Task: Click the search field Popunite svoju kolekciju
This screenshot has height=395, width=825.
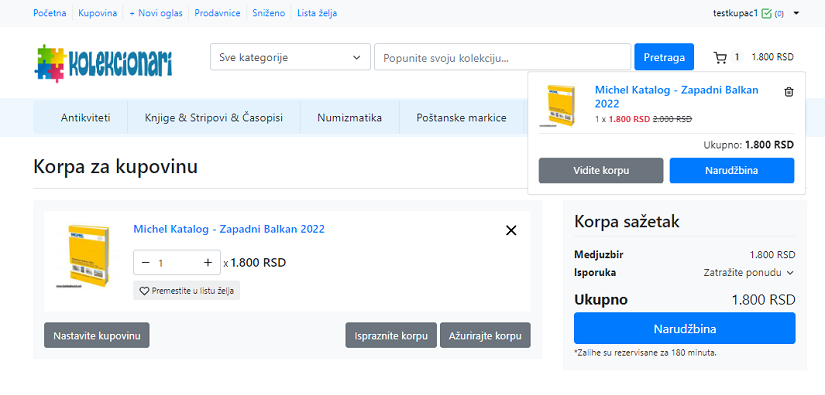Action: [502, 57]
